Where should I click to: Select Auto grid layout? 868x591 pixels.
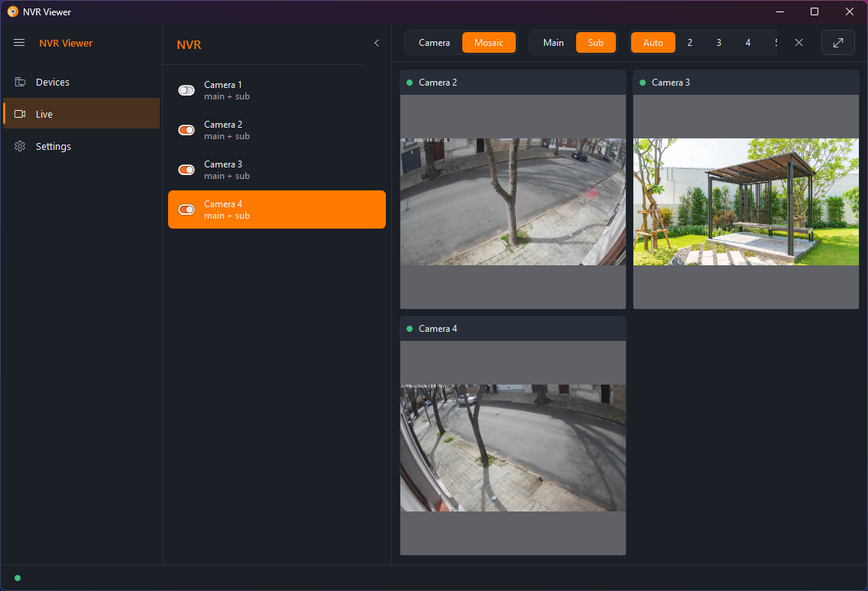click(653, 43)
